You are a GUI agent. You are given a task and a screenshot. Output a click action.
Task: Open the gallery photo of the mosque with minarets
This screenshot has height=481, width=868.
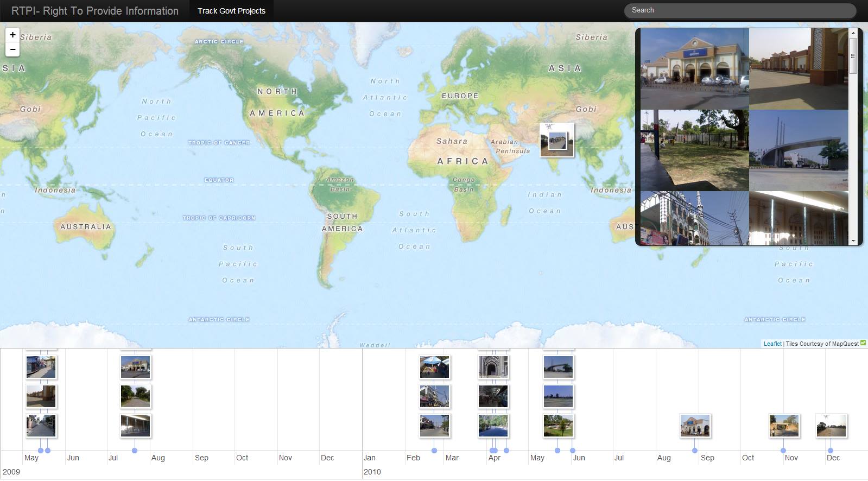coord(695,218)
